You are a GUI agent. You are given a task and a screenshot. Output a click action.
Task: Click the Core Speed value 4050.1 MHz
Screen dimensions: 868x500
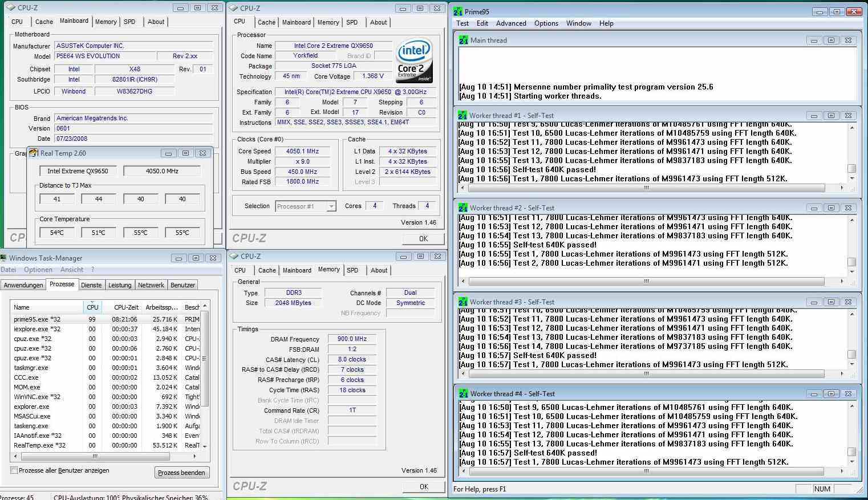click(x=303, y=151)
